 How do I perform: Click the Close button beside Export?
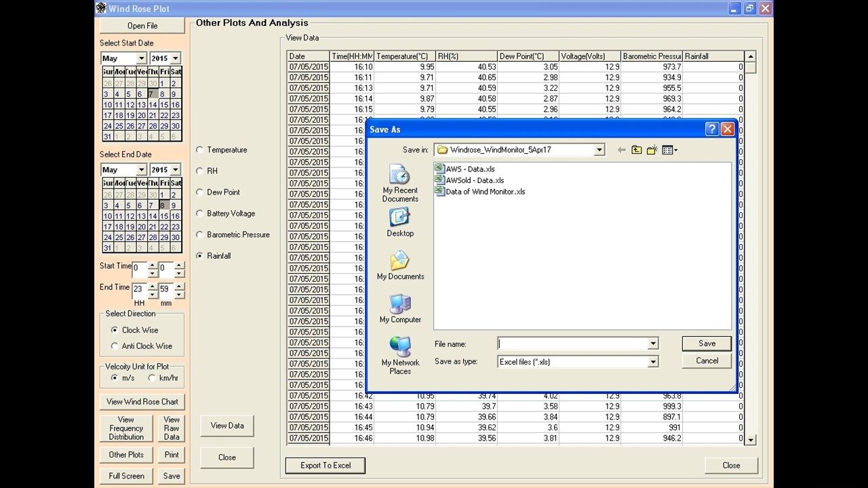[x=731, y=466]
